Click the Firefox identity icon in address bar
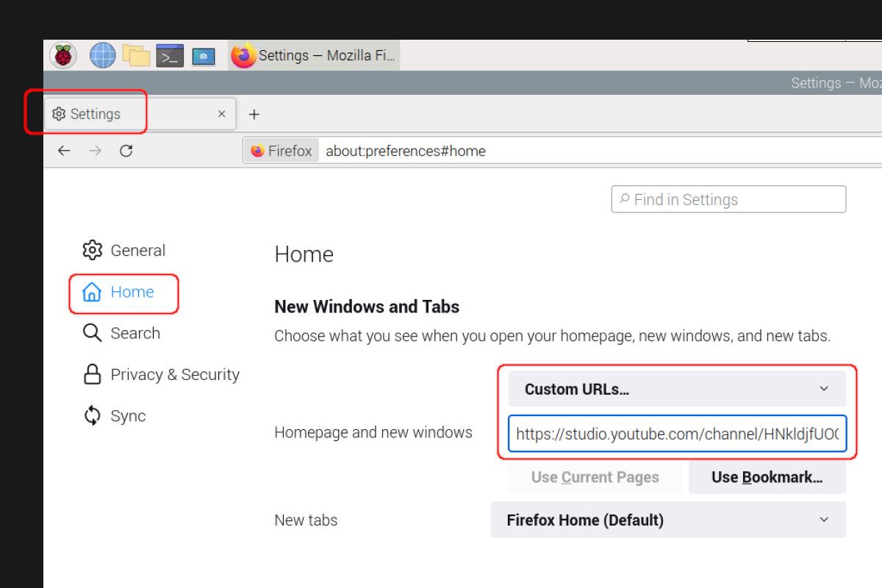This screenshot has width=882, height=588. click(x=282, y=151)
